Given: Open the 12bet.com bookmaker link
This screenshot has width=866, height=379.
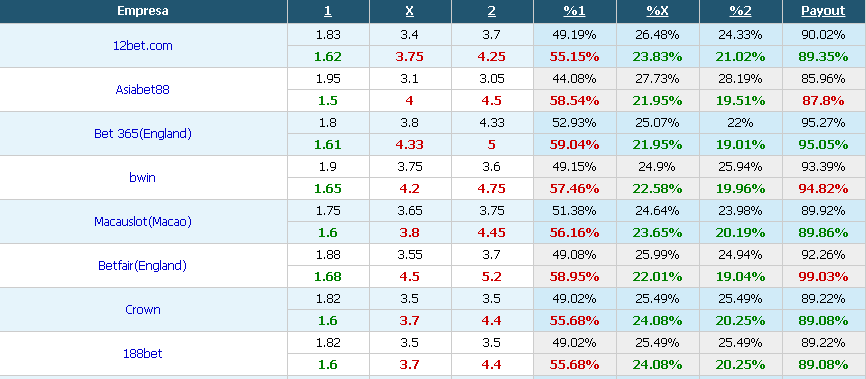Looking at the screenshot, I should (x=142, y=45).
